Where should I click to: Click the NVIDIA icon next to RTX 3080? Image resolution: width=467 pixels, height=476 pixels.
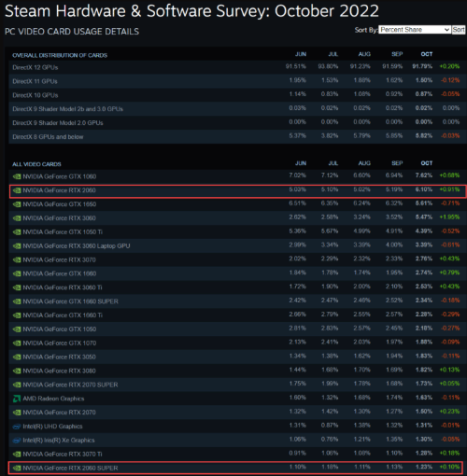click(17, 371)
